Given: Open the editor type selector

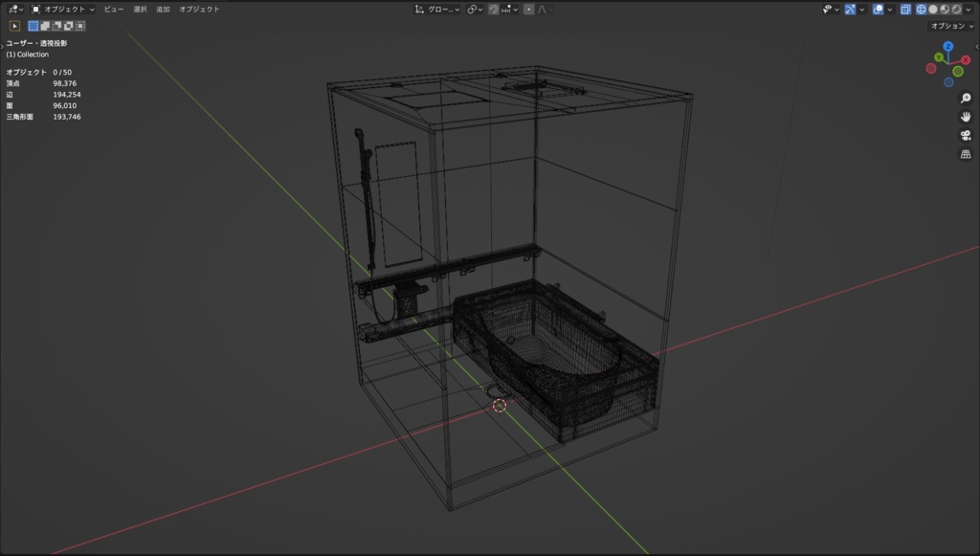Looking at the screenshot, I should [x=15, y=10].
